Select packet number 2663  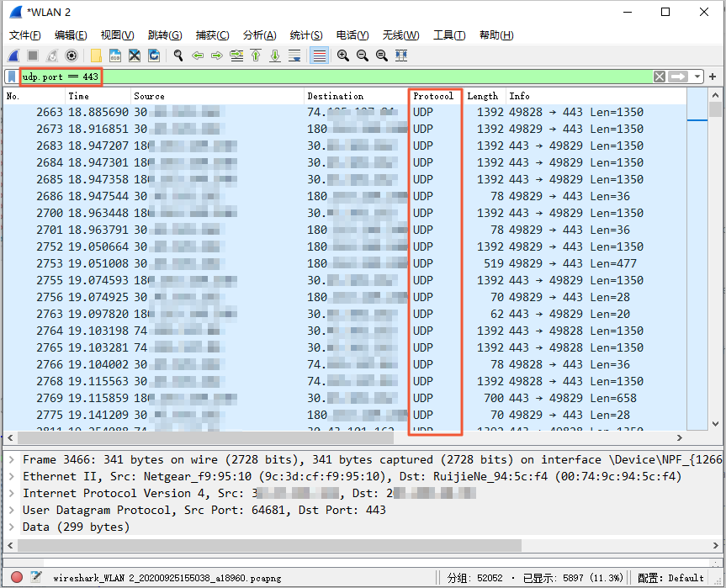[x=345, y=112]
